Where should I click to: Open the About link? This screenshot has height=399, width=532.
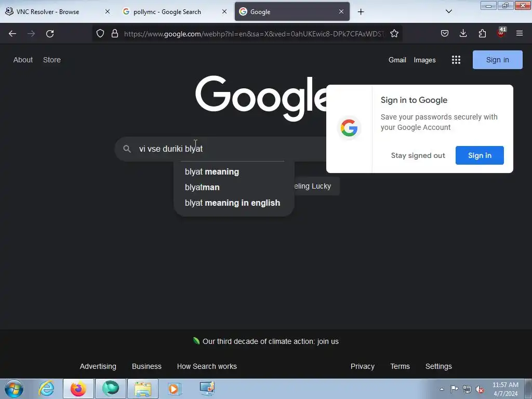click(x=23, y=60)
